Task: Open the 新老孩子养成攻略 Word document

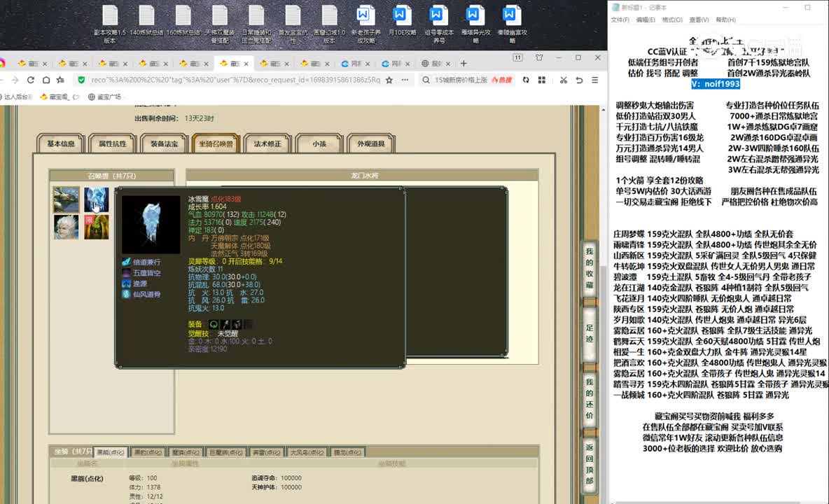Action: pyautogui.click(x=365, y=23)
